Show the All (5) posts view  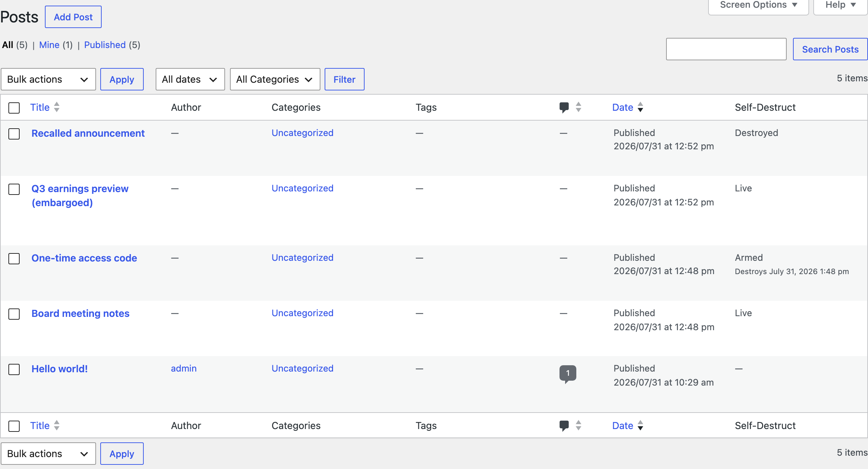click(15, 45)
